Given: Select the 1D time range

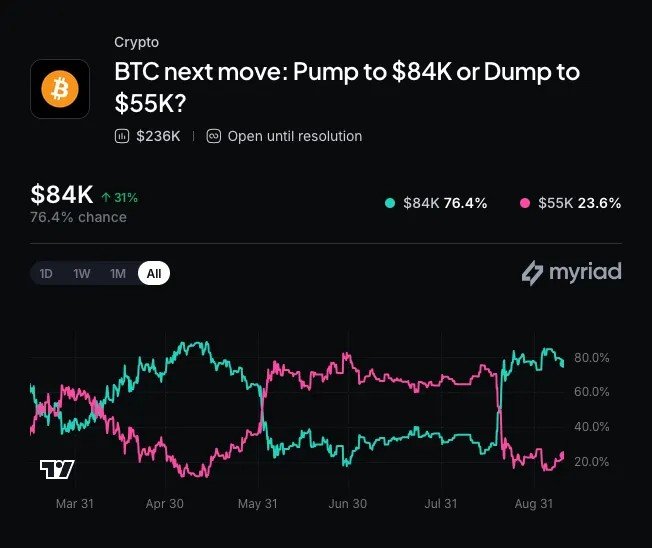Looking at the screenshot, I should (x=46, y=274).
